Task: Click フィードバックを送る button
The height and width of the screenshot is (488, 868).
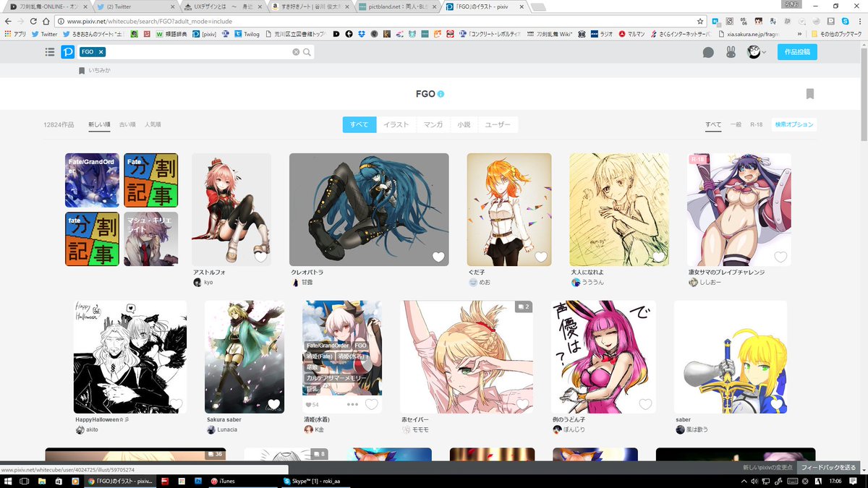Action: coord(829,468)
